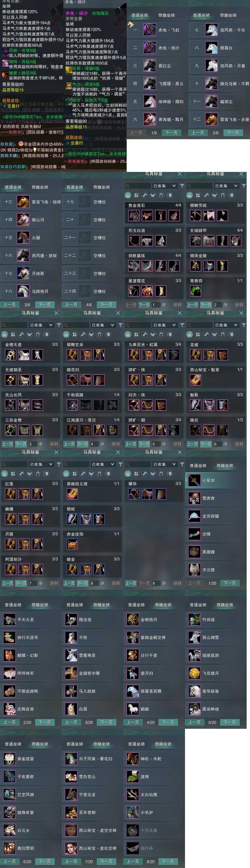
Task: Click 跳转 button below the 耀华 set
Action: pyautogui.click(x=178, y=583)
